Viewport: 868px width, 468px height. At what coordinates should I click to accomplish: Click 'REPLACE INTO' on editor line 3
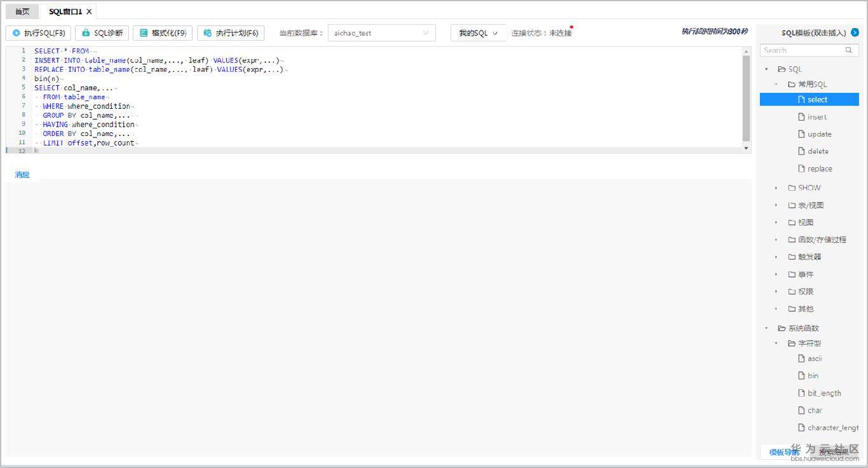[60, 69]
